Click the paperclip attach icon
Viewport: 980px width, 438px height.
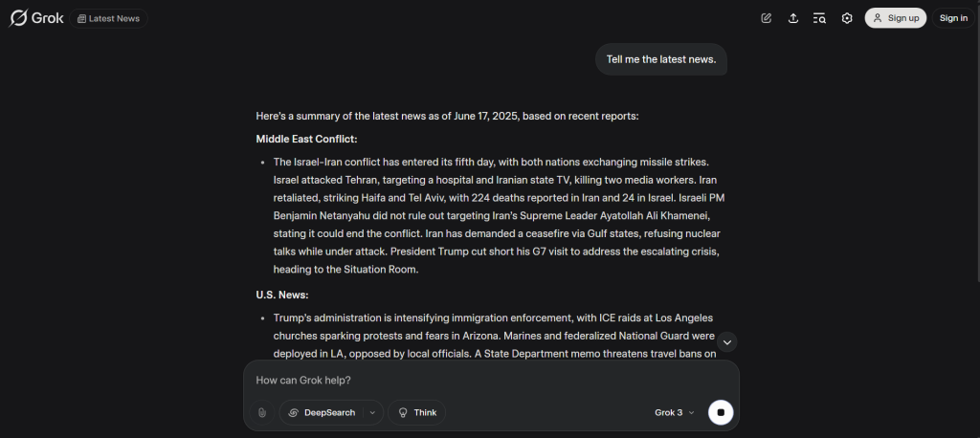[x=262, y=412]
